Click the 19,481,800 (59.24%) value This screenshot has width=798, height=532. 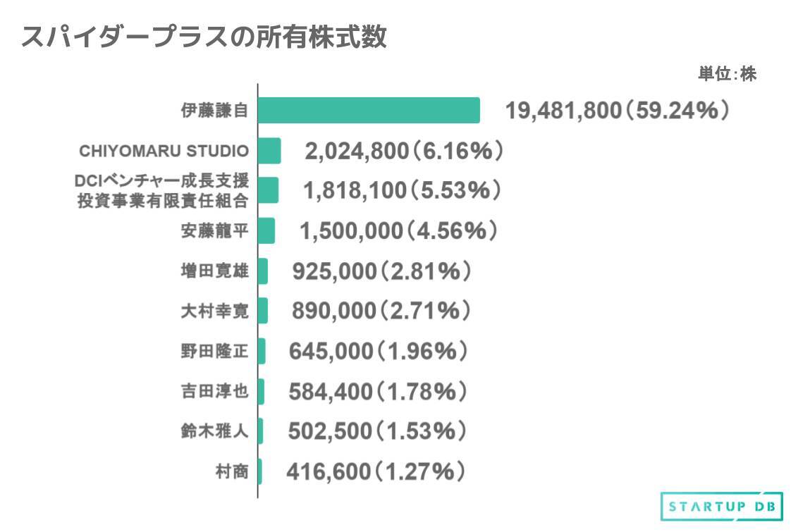pyautogui.click(x=617, y=111)
